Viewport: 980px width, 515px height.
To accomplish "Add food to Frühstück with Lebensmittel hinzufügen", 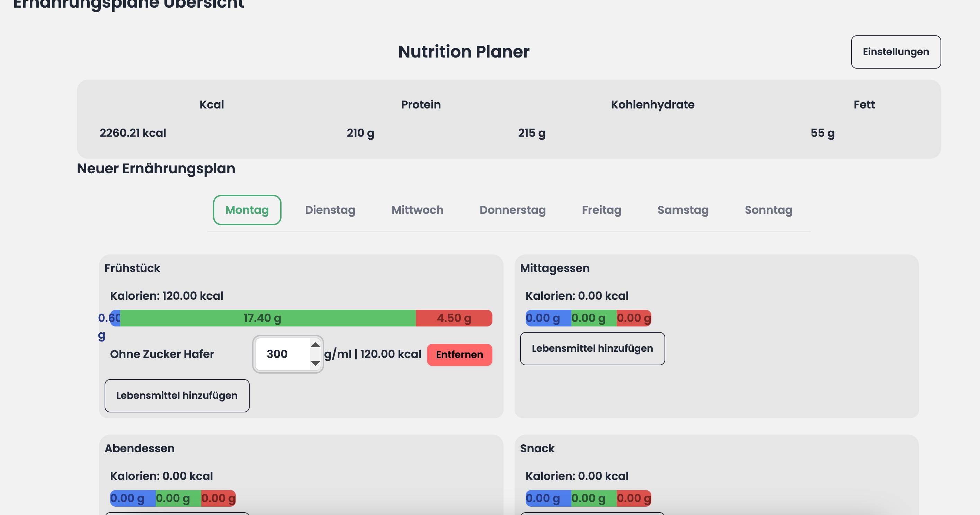I will coord(177,395).
